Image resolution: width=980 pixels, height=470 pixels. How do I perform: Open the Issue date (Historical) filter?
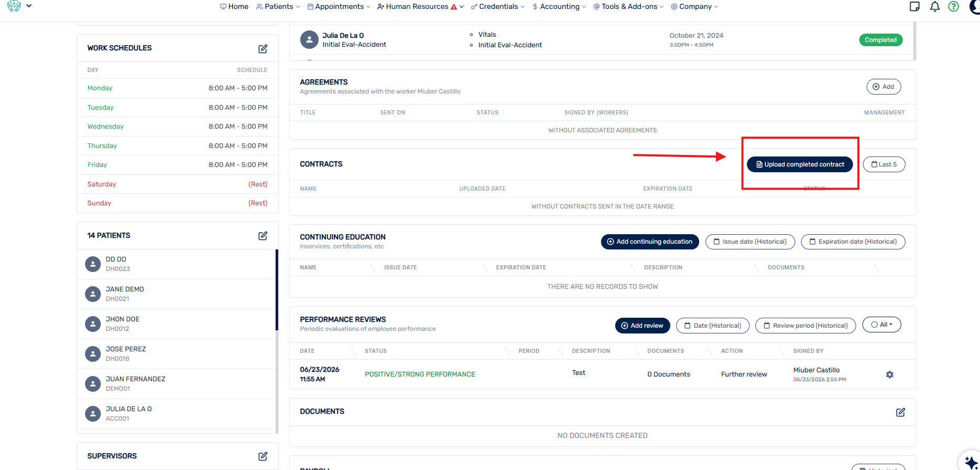(750, 242)
